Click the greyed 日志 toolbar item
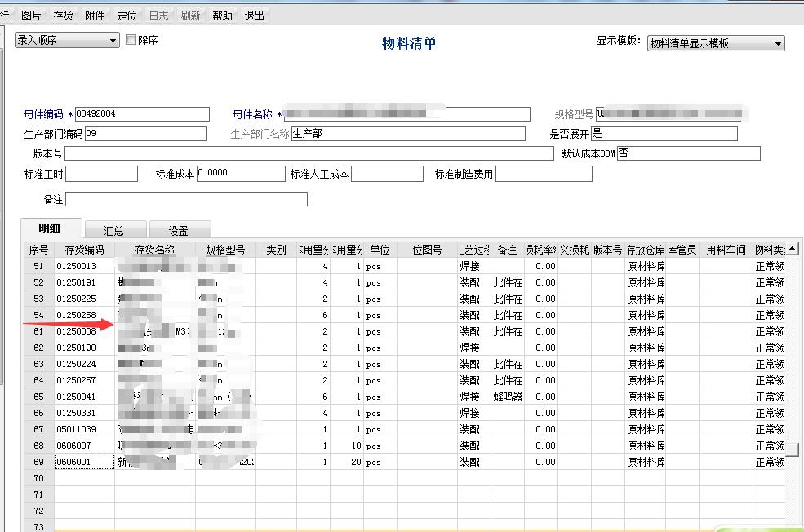Screen dimensions: 804x532 (158, 16)
